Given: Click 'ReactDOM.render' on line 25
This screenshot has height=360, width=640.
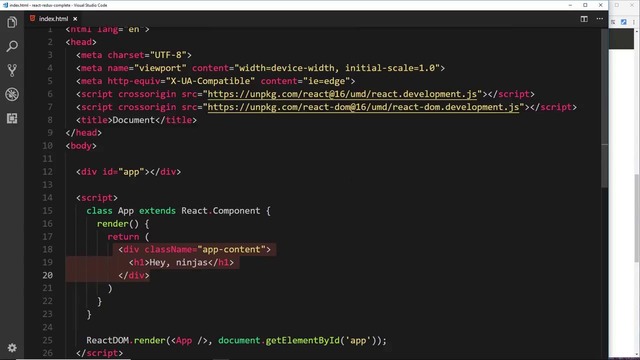Looking at the screenshot, I should 126,340.
